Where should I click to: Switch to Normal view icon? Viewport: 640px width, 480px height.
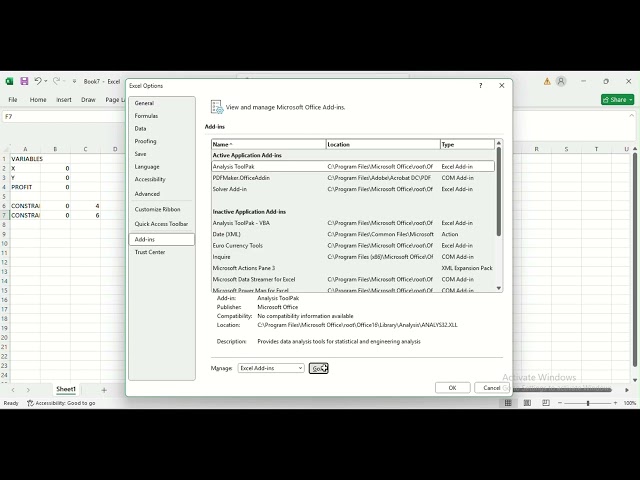pyautogui.click(x=508, y=403)
